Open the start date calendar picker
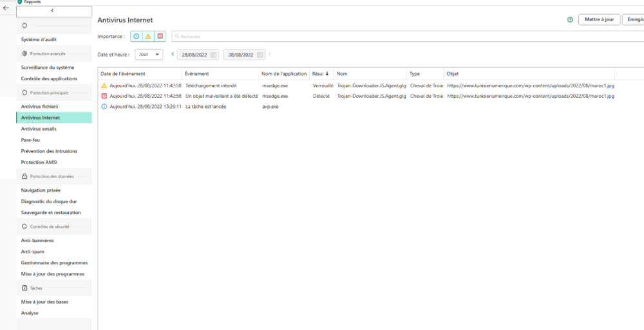The height and width of the screenshot is (330, 644). coord(213,55)
